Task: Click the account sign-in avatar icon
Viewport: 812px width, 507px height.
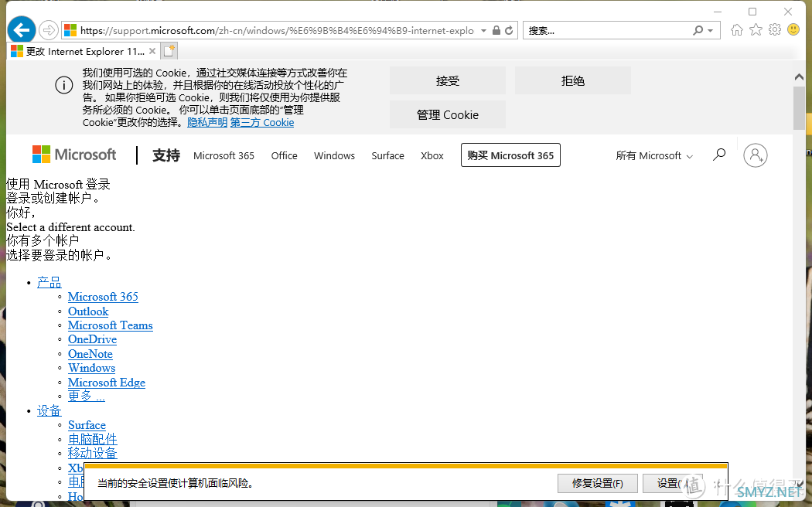Action: [x=756, y=155]
